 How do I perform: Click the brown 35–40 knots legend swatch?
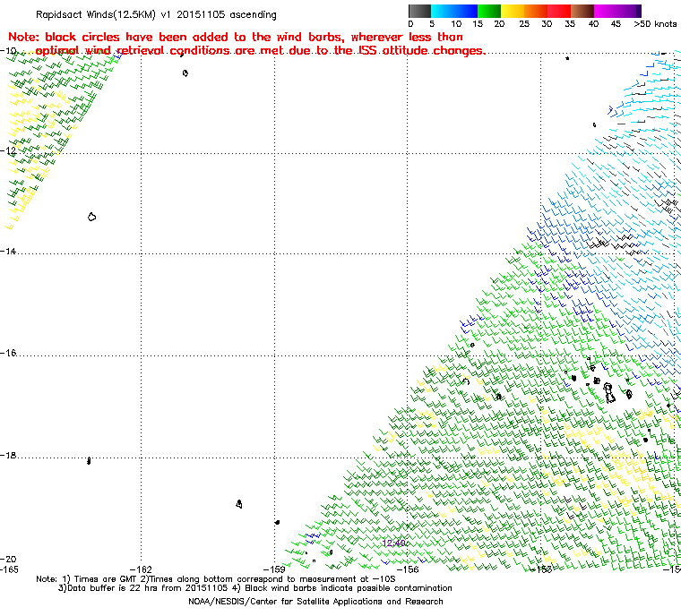pos(582,11)
